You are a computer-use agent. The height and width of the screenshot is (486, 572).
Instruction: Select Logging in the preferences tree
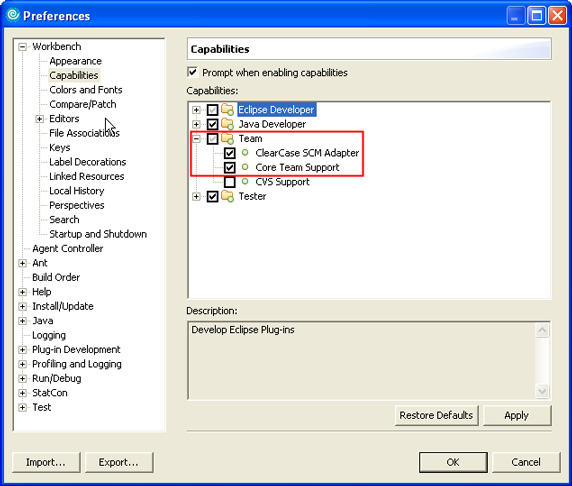point(49,335)
